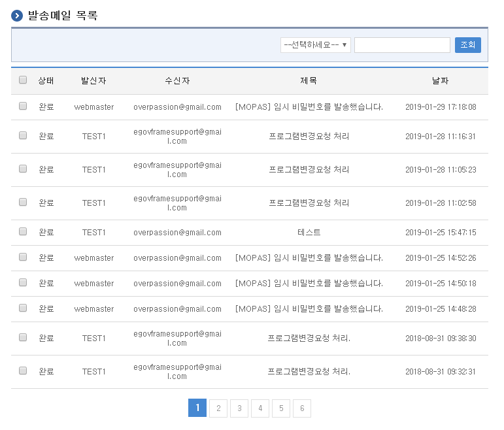Viewport: 504px width, 430px height.
Task: Tick the checkbox for 2018-08-31 09:32:31 row
Action: point(23,371)
